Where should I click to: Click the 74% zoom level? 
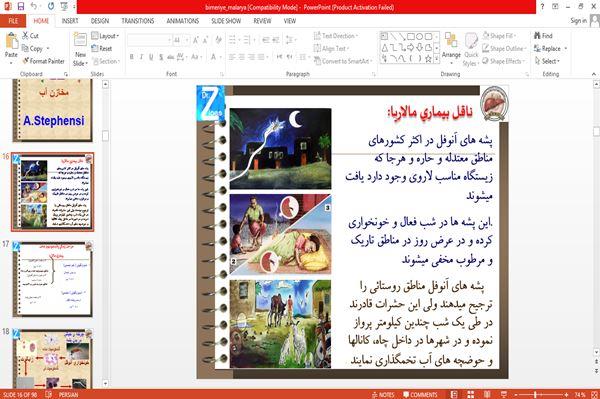pos(580,394)
